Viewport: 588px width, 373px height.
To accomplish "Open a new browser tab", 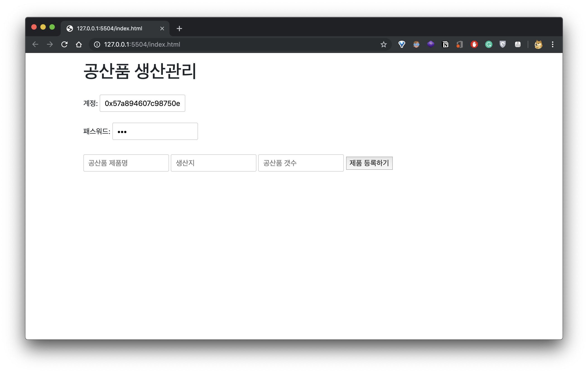I will click(179, 29).
